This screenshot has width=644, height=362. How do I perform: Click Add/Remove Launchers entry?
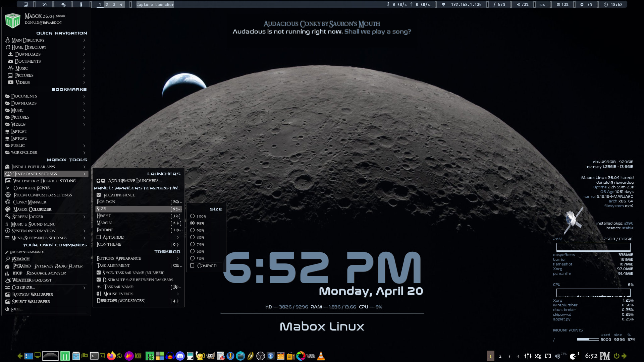click(x=134, y=181)
